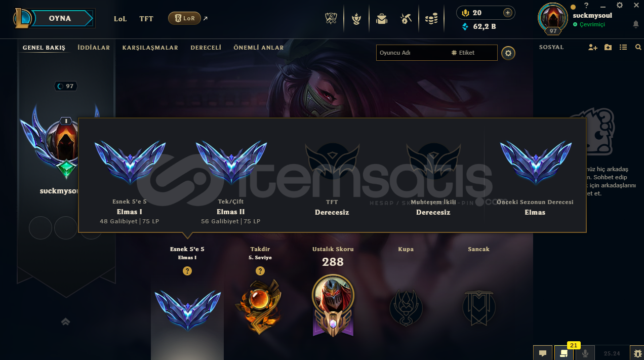This screenshot has width=644, height=360.
Task: Open the TFT game tab
Action: (x=146, y=19)
